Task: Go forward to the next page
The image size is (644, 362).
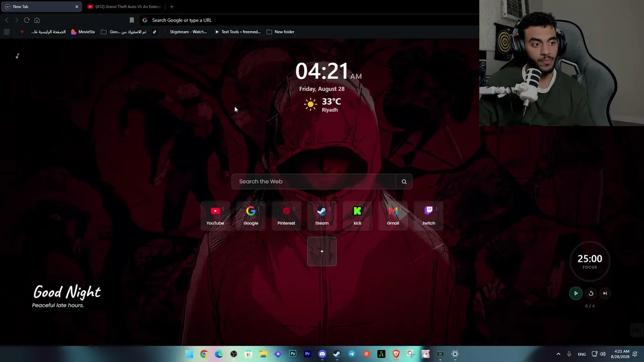Action: point(17,20)
